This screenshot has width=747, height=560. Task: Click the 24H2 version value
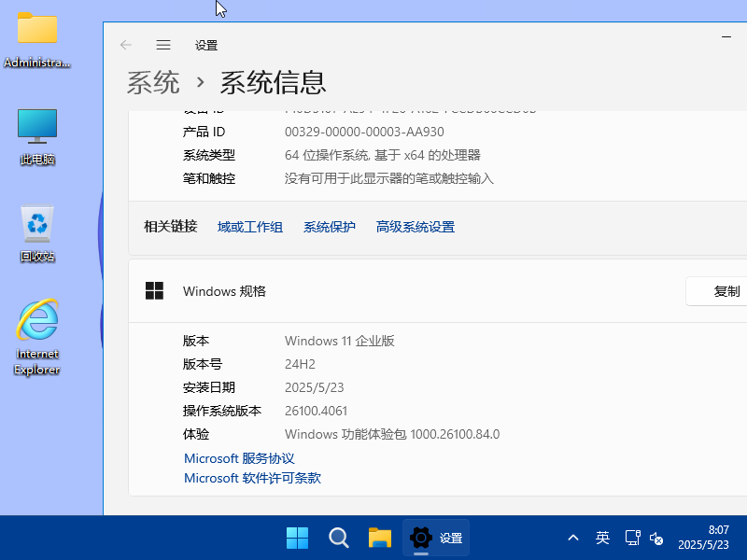coord(300,364)
